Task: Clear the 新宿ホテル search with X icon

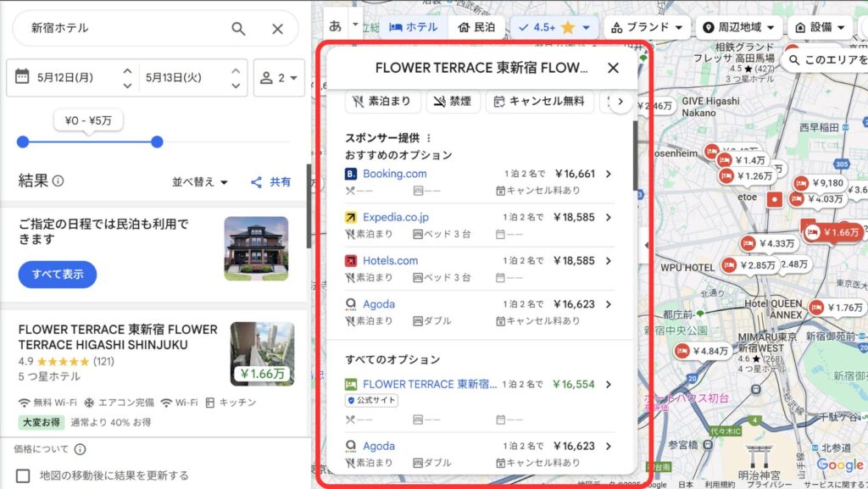Action: tap(277, 29)
